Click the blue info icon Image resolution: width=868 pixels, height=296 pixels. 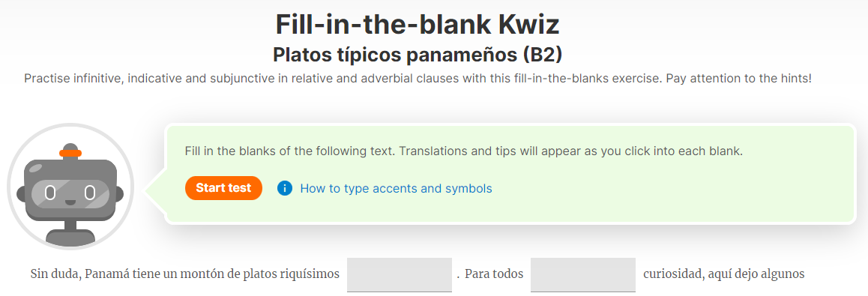(x=285, y=189)
